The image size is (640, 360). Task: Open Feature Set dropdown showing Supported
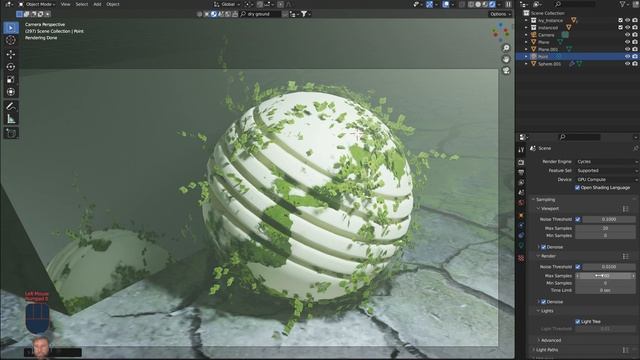(x=607, y=171)
